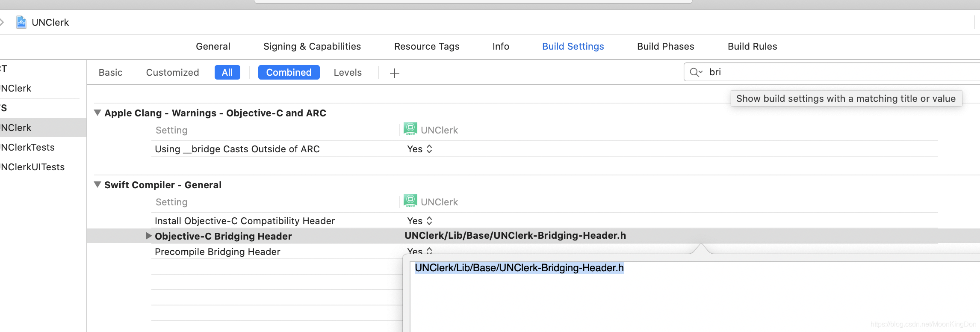Viewport: 980px width, 332px height.
Task: Click the bold bridging header path value in the row
Action: (x=515, y=235)
